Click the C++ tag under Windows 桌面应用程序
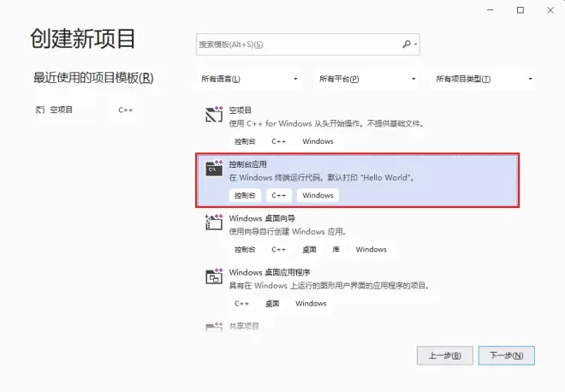565x392 pixels. [241, 303]
